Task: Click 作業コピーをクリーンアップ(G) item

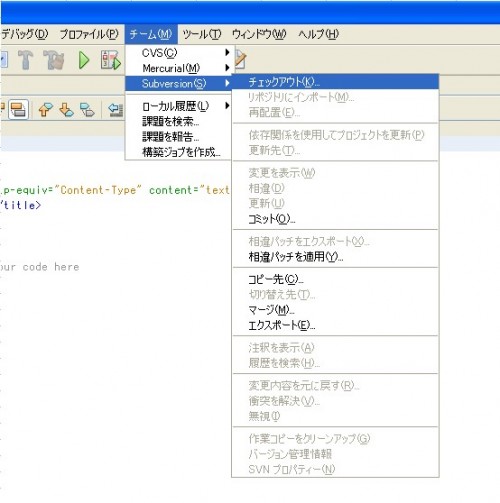Action: pos(335,439)
